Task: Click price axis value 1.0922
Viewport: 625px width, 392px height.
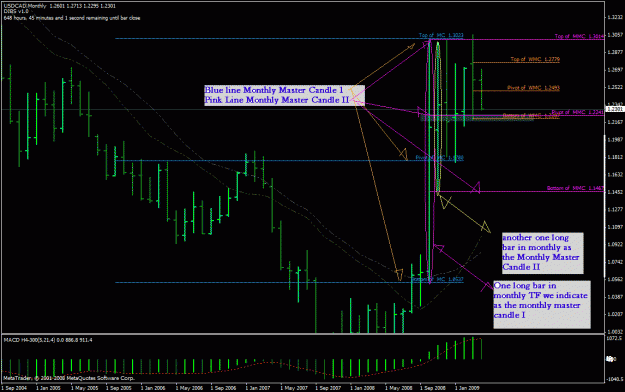Action: pyautogui.click(x=615, y=244)
